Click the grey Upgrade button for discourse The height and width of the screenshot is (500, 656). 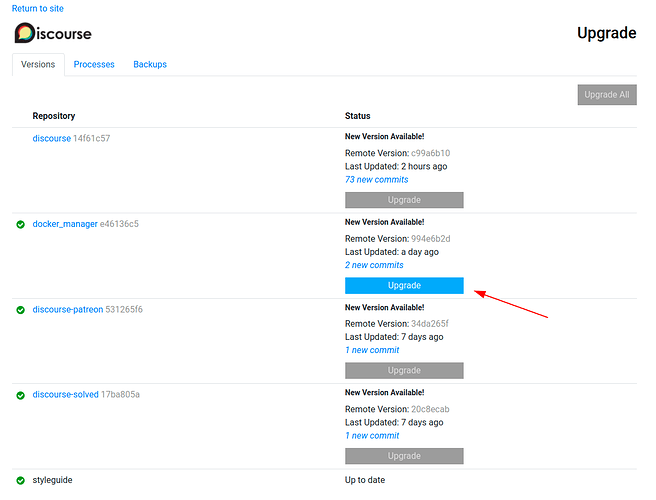pyautogui.click(x=404, y=200)
